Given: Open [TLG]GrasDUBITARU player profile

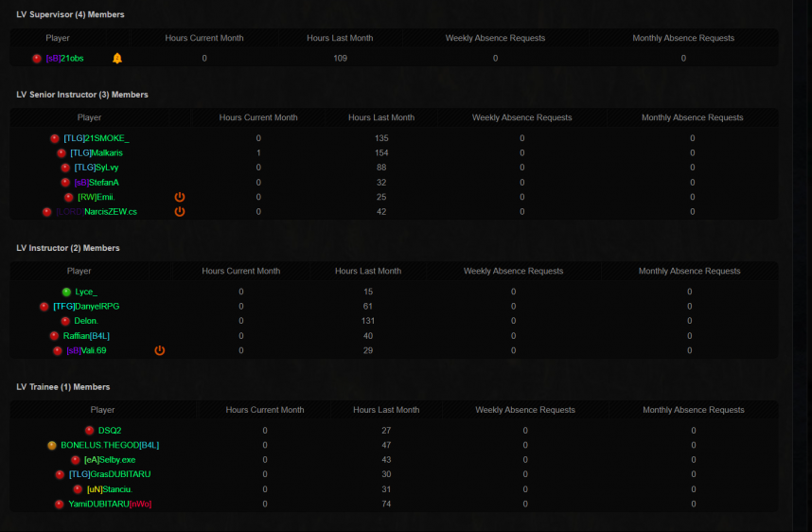Looking at the screenshot, I should (x=110, y=474).
